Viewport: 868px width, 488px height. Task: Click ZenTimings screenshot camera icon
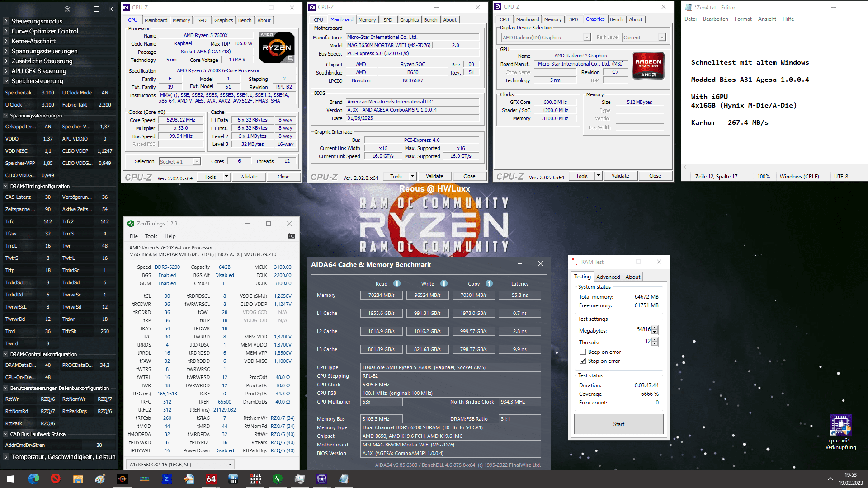click(x=292, y=236)
